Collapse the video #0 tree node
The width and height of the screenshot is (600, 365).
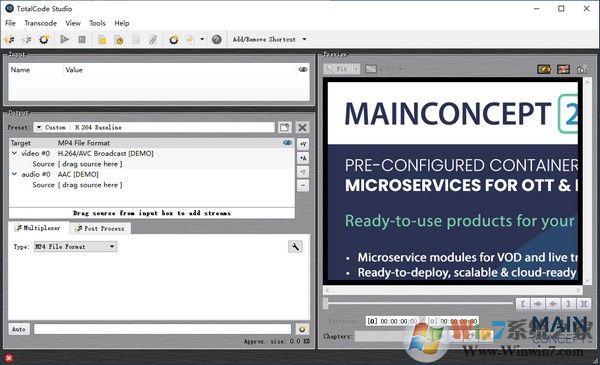pyautogui.click(x=15, y=153)
